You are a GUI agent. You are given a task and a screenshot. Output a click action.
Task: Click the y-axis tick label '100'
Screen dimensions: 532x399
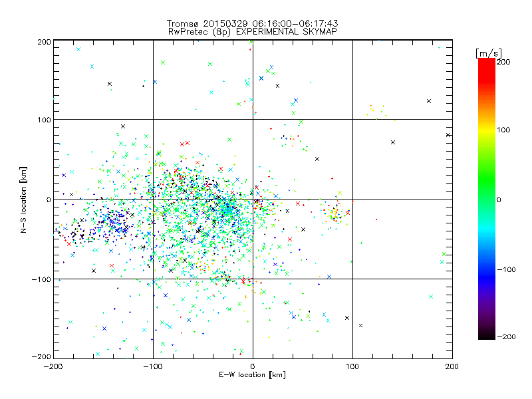pyautogui.click(x=44, y=120)
